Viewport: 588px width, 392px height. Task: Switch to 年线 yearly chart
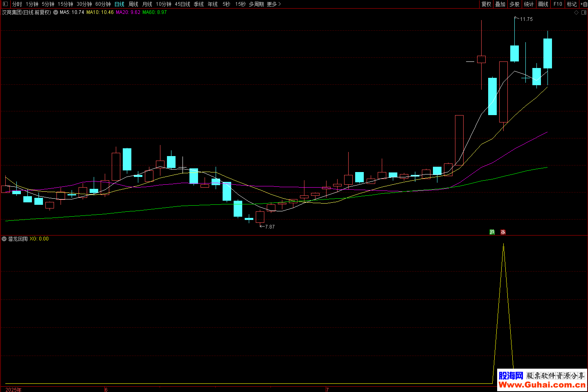pos(213,4)
